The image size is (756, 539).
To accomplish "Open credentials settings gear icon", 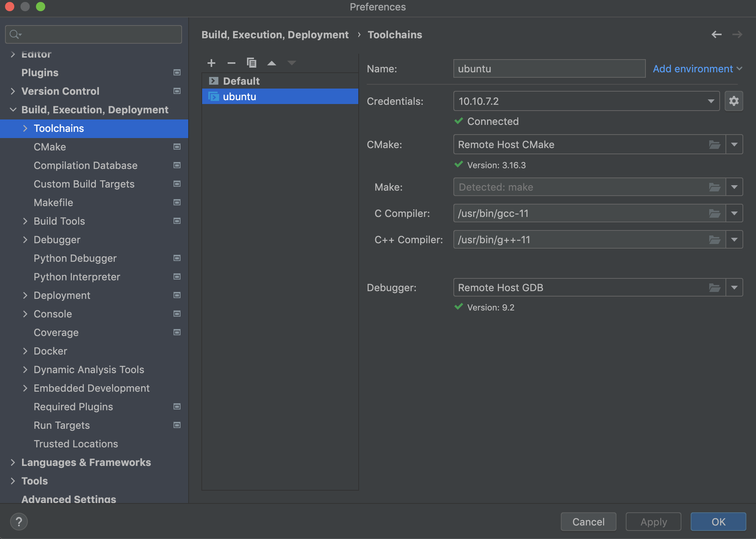I will 734,101.
